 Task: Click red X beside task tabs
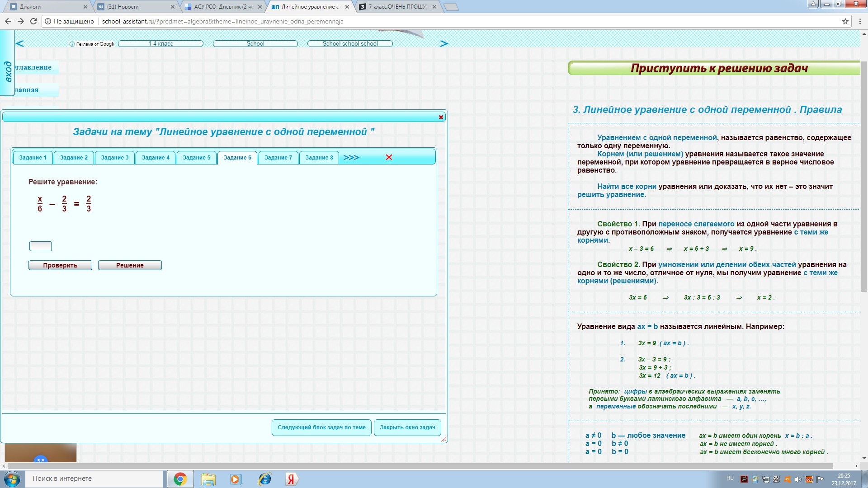389,157
